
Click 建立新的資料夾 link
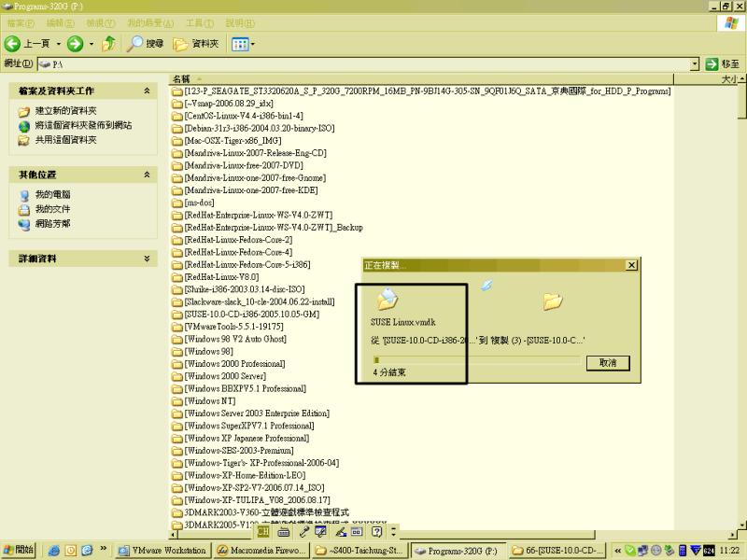coord(65,111)
